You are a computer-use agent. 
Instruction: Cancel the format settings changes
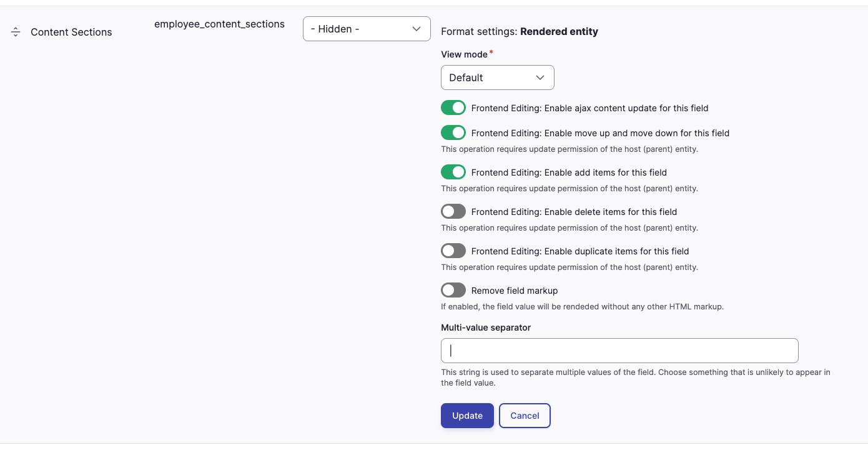pyautogui.click(x=525, y=416)
